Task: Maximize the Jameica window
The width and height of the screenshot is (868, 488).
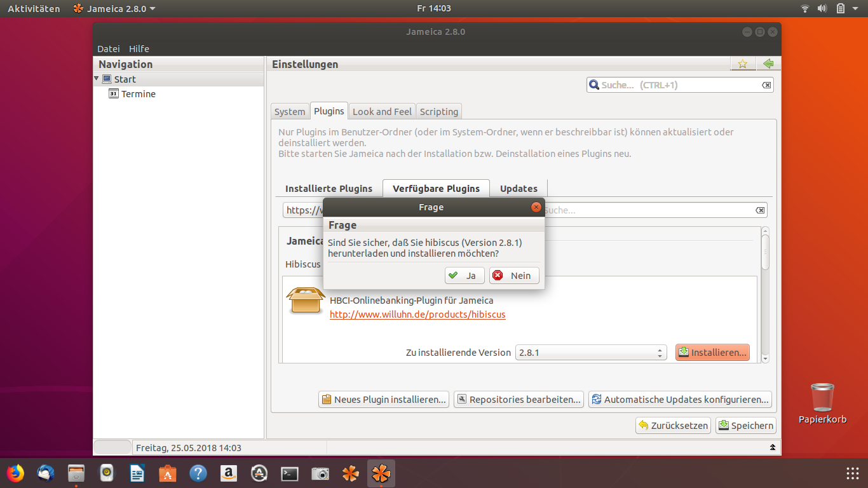Action: (759, 32)
